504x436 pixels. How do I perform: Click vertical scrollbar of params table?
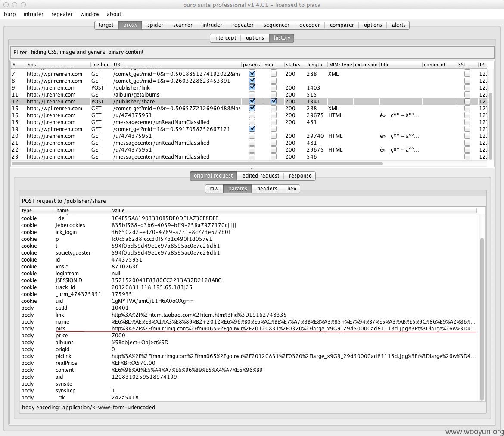482,319
